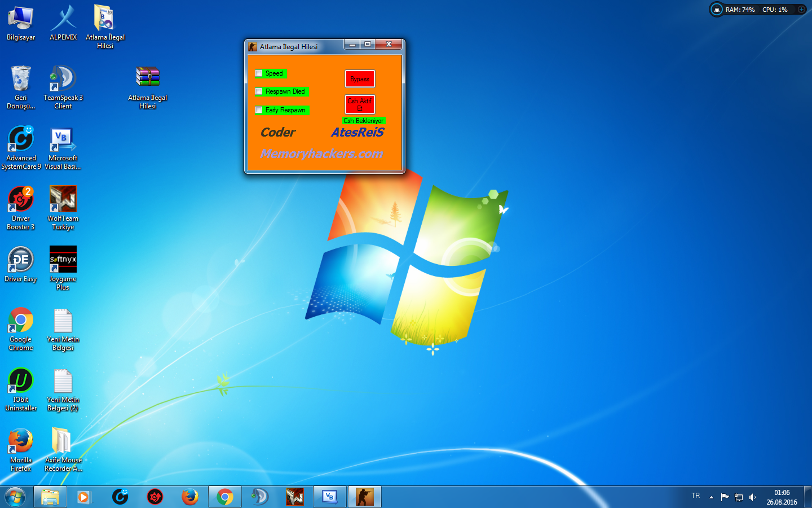Select the Google Chrome desktop shortcut
Screen dimensions: 812x508
[x=21, y=329]
